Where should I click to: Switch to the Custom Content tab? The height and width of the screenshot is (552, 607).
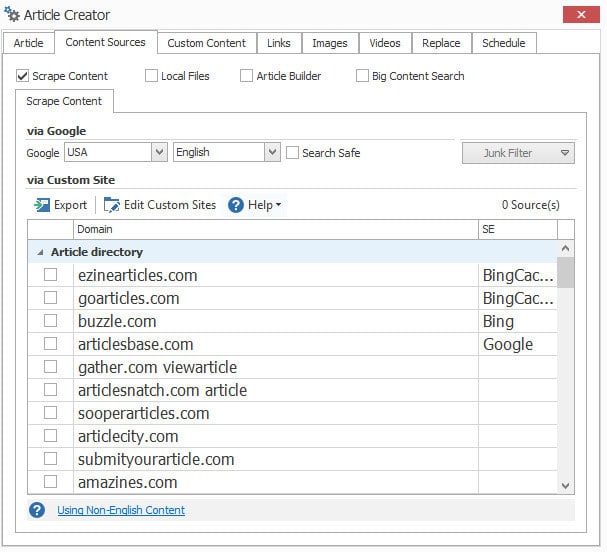pos(206,43)
